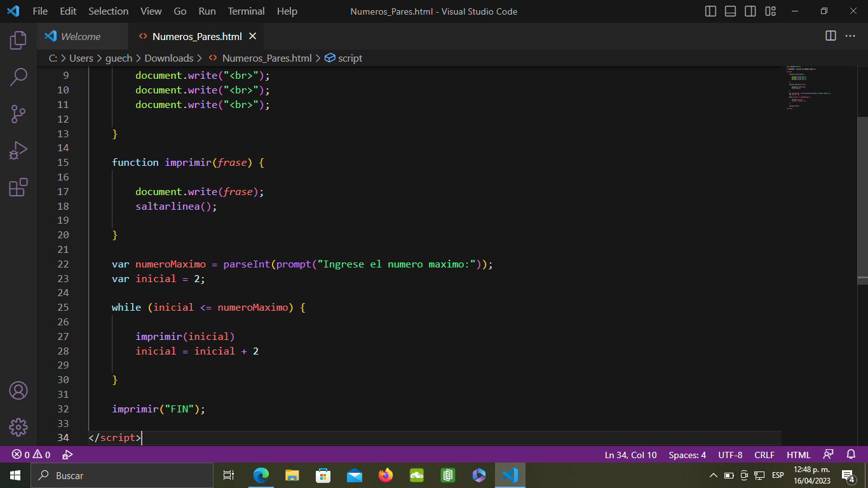Open the Selection menu
Screen dimensions: 868x488
(x=108, y=11)
